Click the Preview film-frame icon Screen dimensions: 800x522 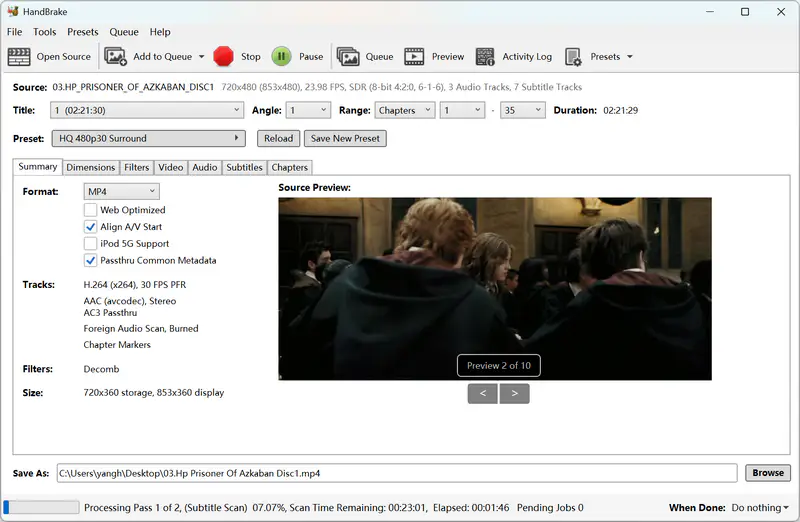(x=414, y=57)
